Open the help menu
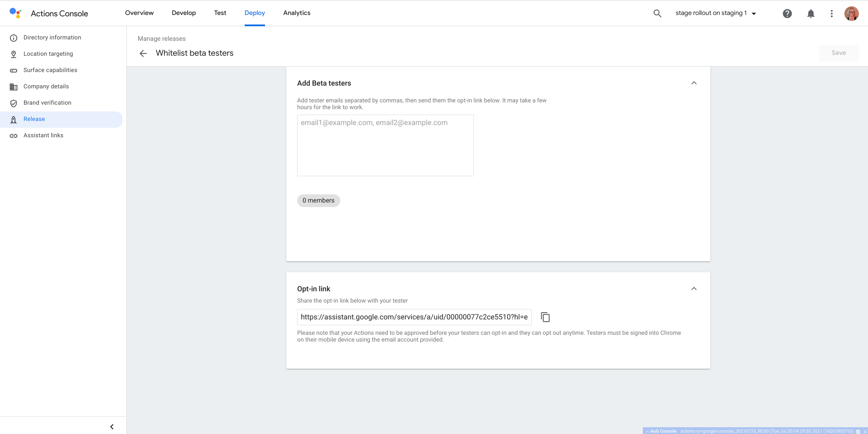This screenshot has width=868, height=434. coord(787,14)
